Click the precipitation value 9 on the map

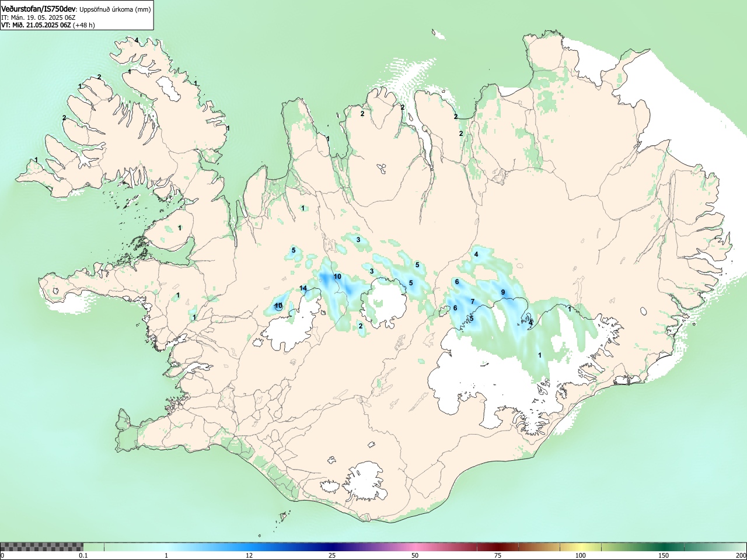click(x=502, y=292)
